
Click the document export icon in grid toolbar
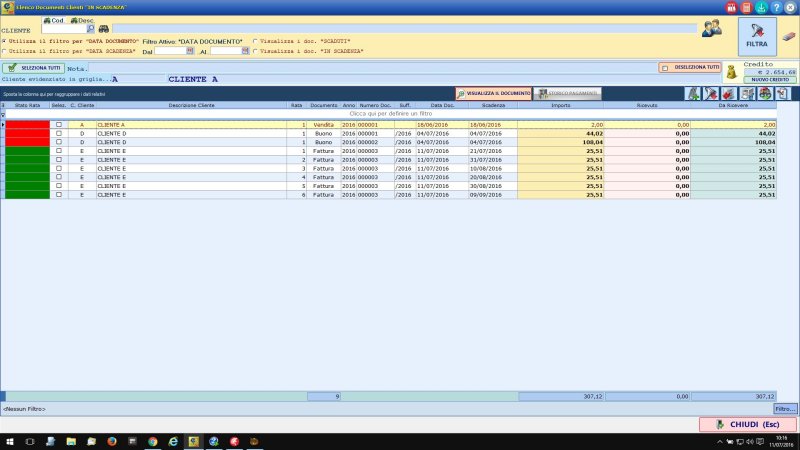(783, 93)
